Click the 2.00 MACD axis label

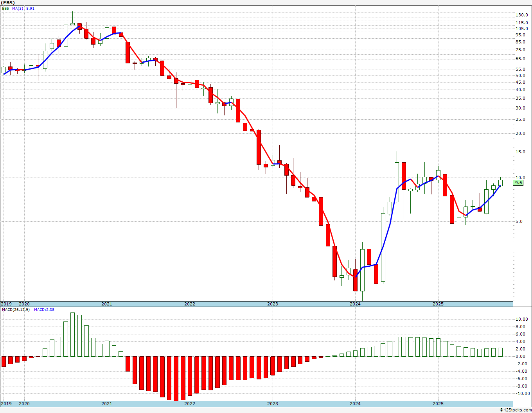coord(520,349)
